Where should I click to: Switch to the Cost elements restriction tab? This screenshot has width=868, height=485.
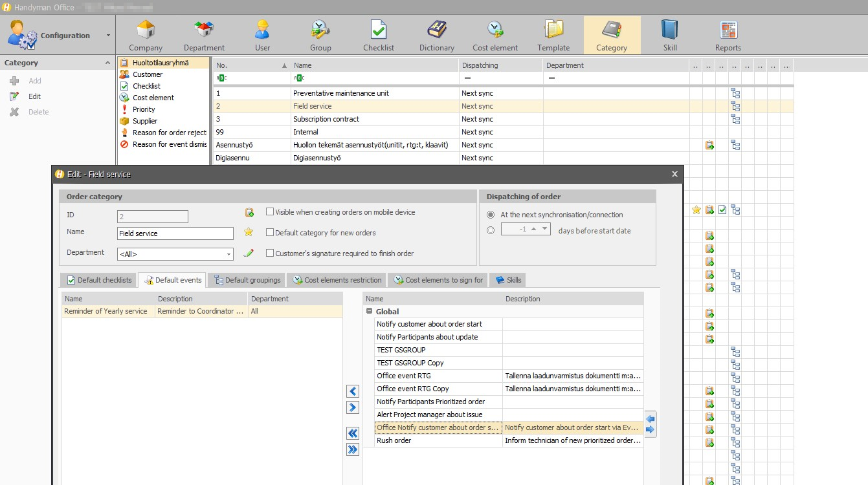pos(337,280)
